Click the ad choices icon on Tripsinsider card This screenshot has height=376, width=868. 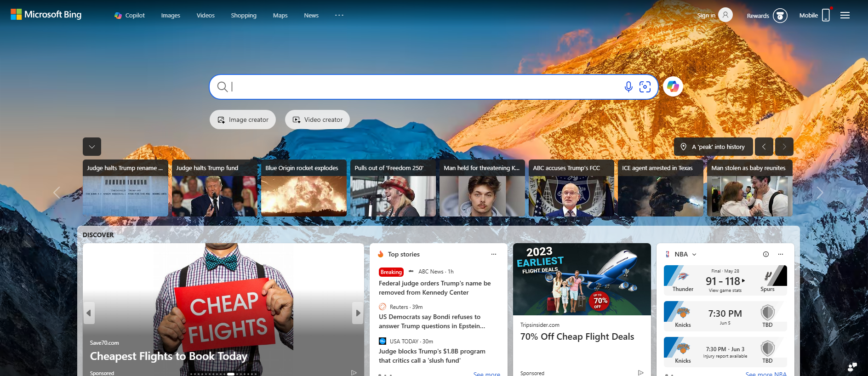tap(641, 373)
